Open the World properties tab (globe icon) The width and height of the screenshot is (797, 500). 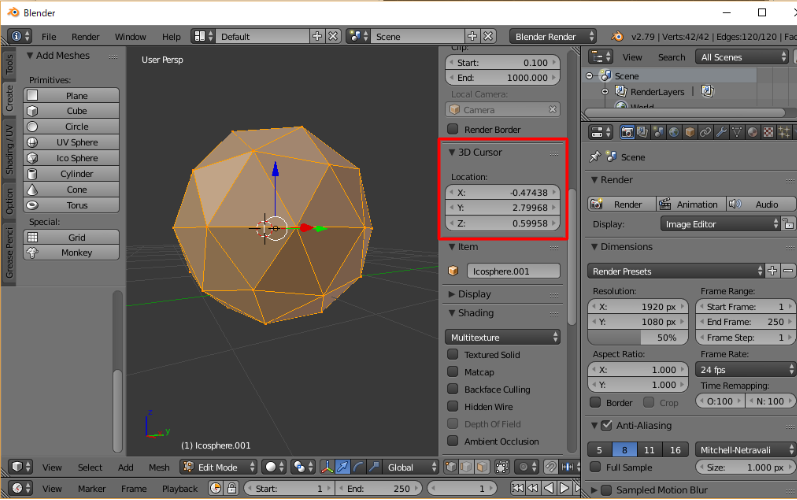[674, 133]
